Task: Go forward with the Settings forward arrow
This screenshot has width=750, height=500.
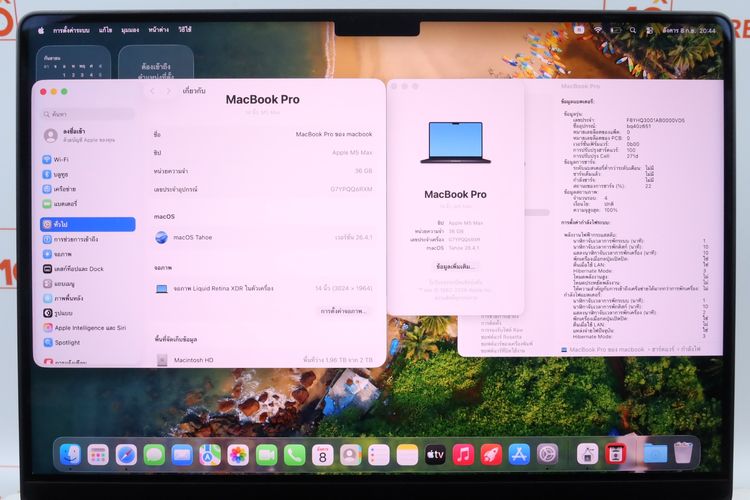Action: [168, 91]
